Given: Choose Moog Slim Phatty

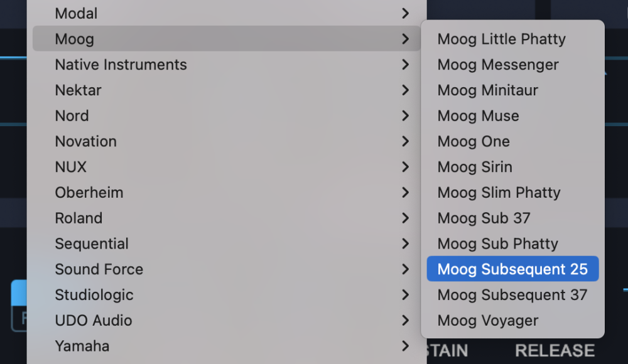Looking at the screenshot, I should [499, 193].
